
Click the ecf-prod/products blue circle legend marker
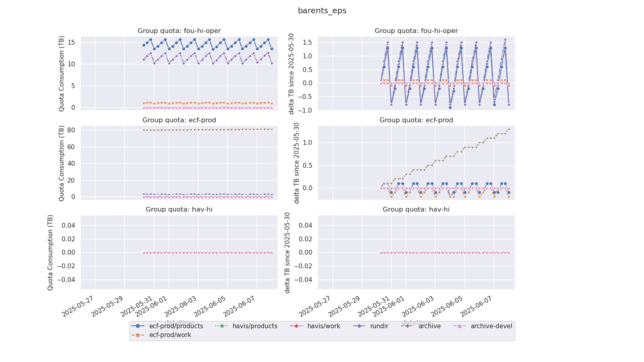[x=138, y=326]
